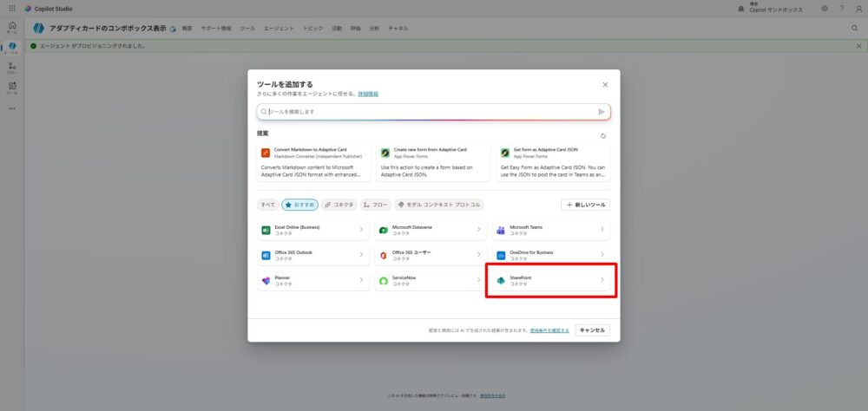Select the おすすめ filter chip
The width and height of the screenshot is (868, 411).
point(300,205)
